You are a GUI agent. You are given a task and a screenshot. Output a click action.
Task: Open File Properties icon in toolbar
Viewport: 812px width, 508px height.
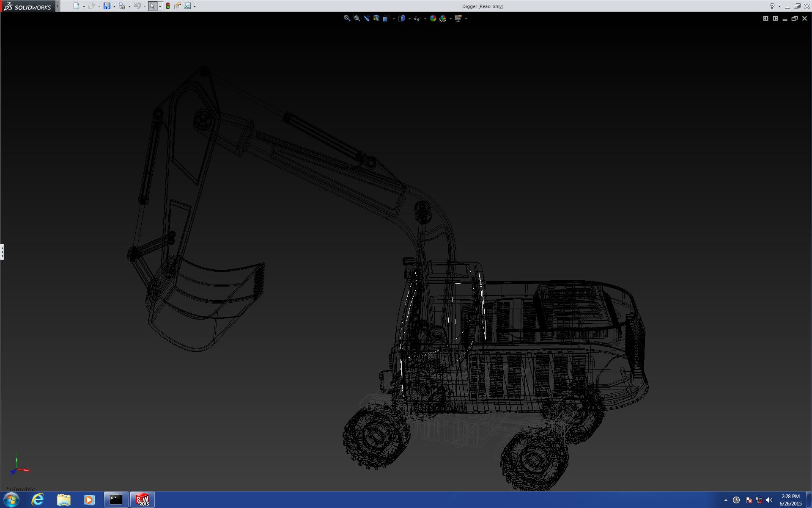(x=178, y=6)
